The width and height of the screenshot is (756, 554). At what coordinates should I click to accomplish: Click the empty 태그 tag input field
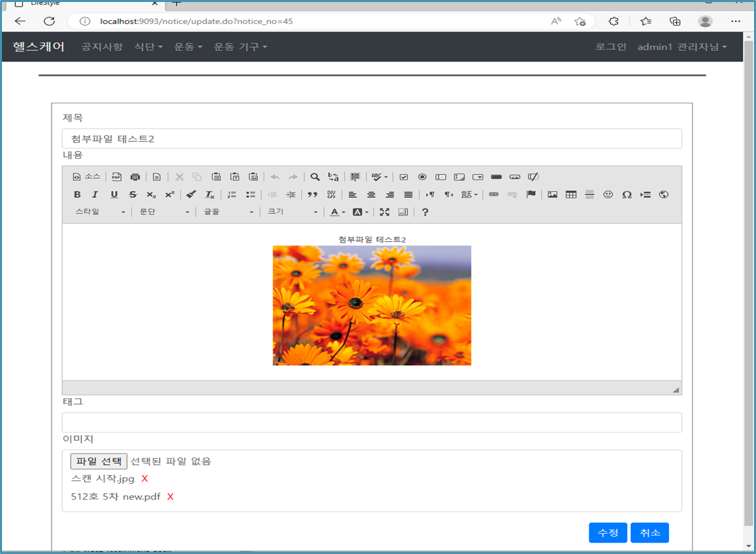[372, 423]
